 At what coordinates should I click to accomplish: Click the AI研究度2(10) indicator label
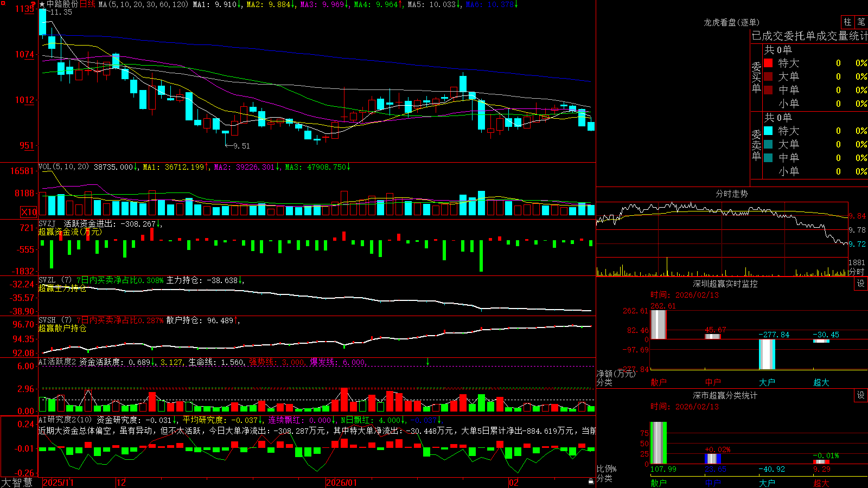tap(66, 420)
